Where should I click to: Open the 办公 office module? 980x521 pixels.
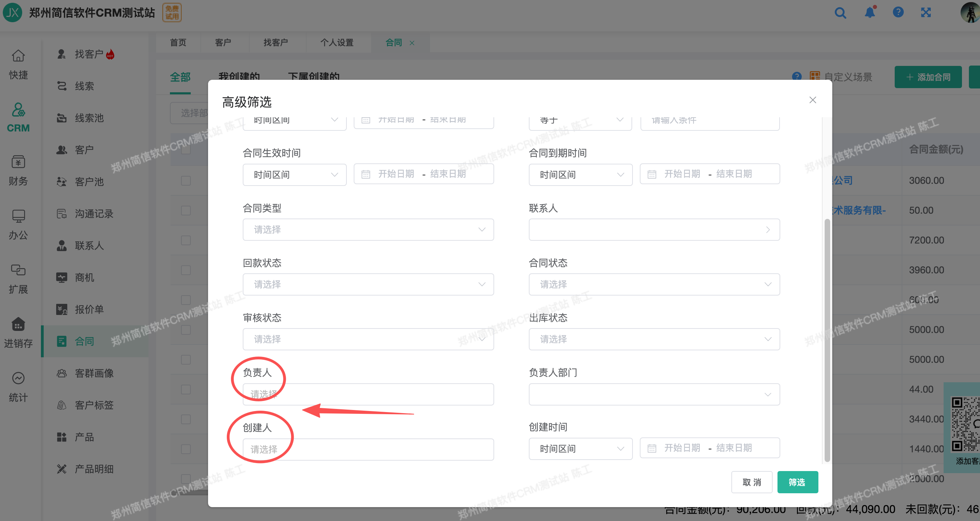point(18,225)
